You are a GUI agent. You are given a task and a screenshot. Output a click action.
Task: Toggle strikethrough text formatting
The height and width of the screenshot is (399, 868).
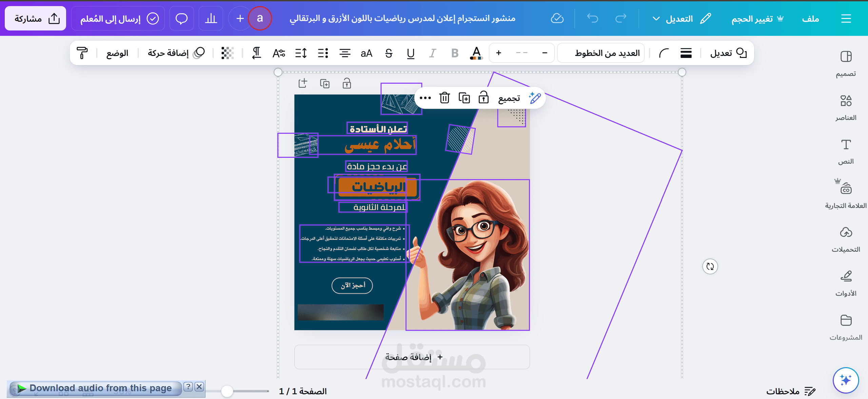pos(389,53)
